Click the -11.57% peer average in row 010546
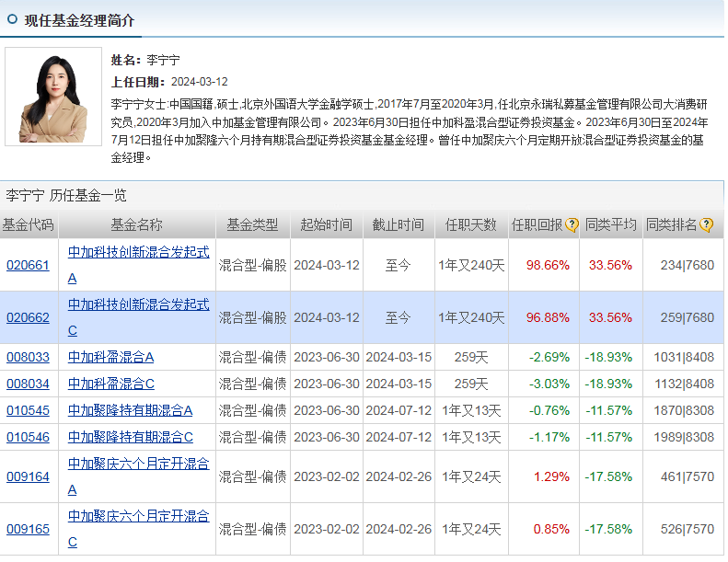The height and width of the screenshot is (562, 728). [x=608, y=437]
